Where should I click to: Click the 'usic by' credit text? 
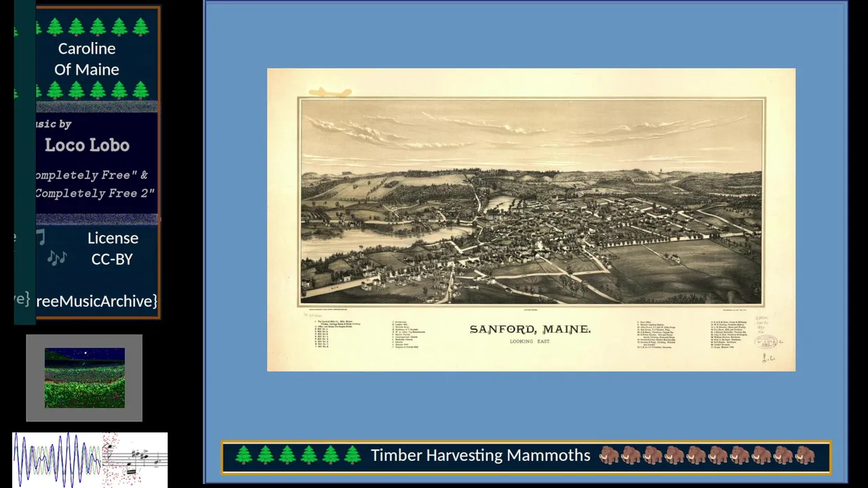click(54, 124)
